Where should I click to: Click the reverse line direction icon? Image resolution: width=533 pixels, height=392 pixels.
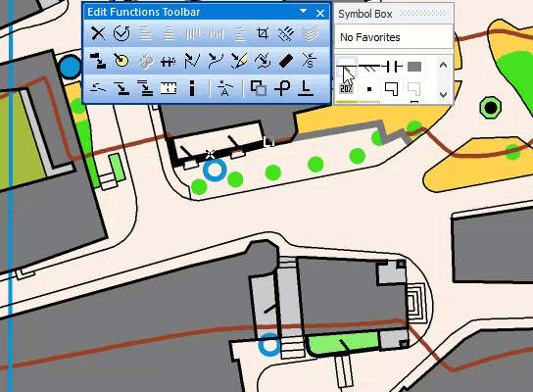(x=98, y=89)
